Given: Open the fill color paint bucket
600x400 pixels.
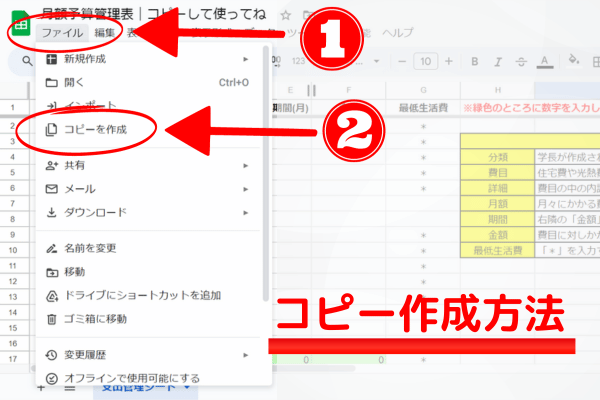Looking at the screenshot, I should point(573,60).
